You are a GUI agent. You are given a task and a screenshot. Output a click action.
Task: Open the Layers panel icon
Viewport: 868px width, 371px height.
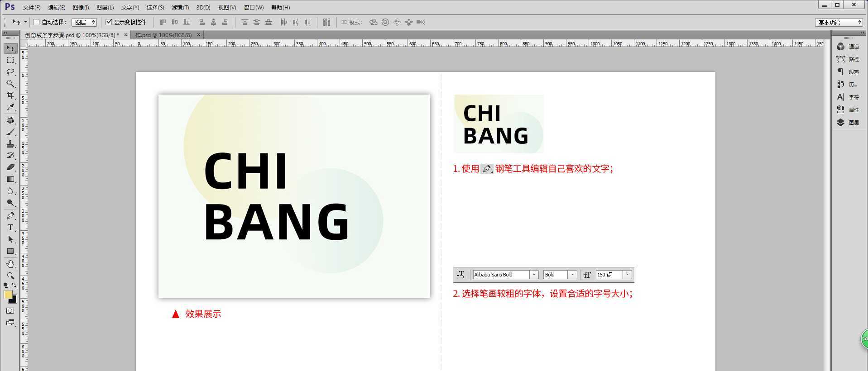[841, 123]
